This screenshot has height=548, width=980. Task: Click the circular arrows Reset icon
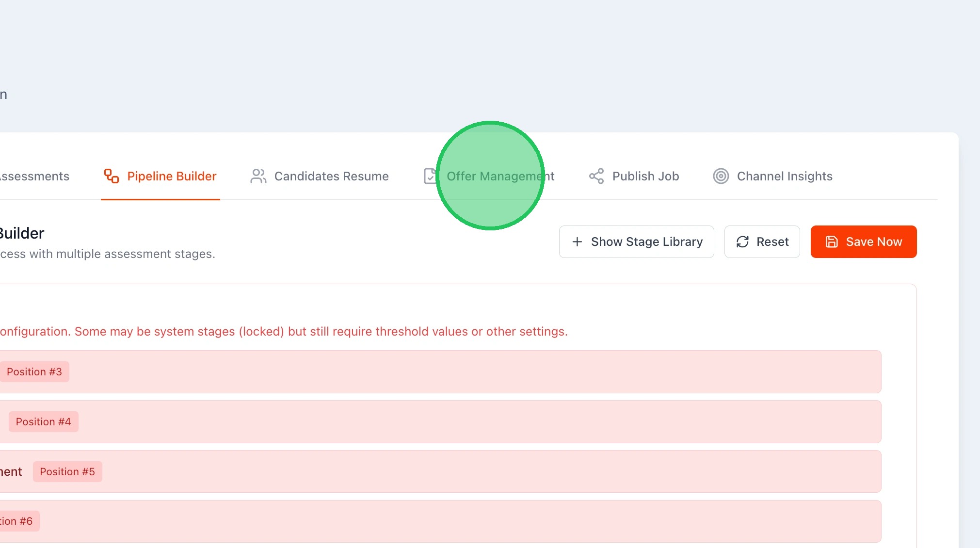tap(742, 242)
